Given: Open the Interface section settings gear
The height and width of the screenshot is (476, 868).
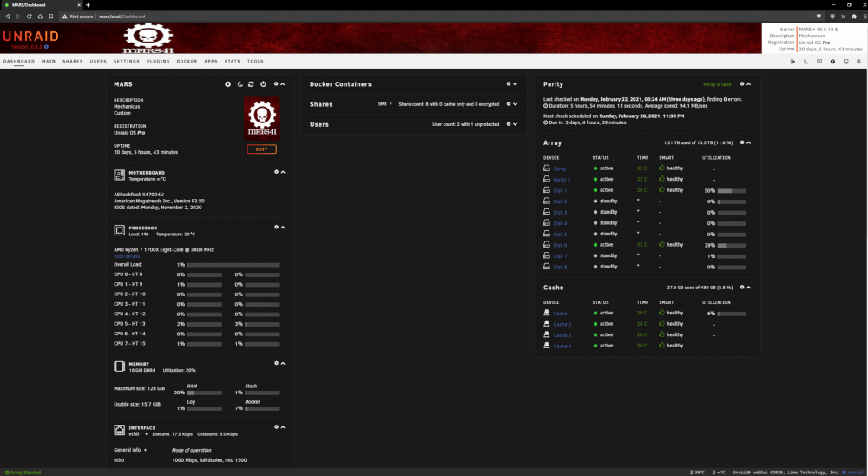Looking at the screenshot, I should click(x=276, y=427).
